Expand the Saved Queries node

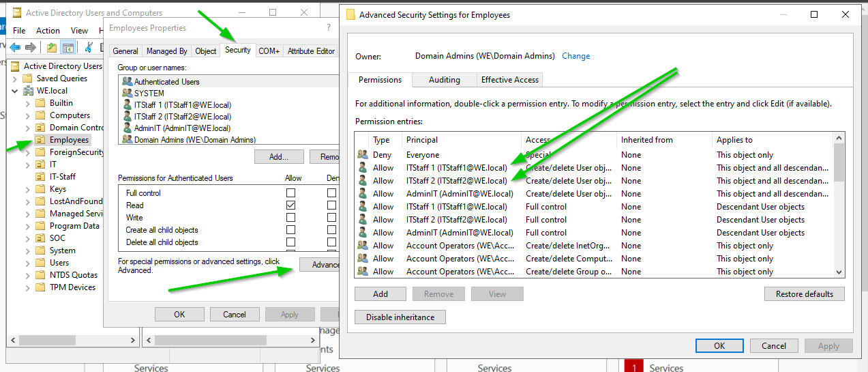[15, 78]
